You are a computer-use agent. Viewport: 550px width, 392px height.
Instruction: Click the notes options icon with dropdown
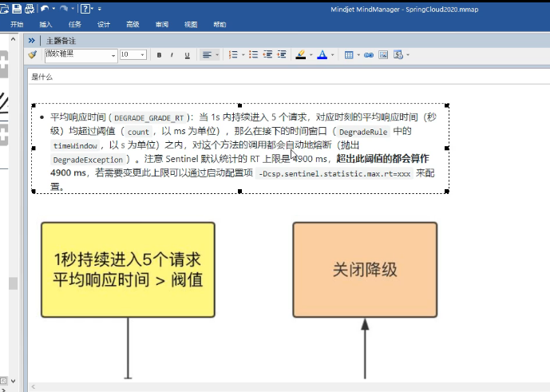click(x=398, y=55)
